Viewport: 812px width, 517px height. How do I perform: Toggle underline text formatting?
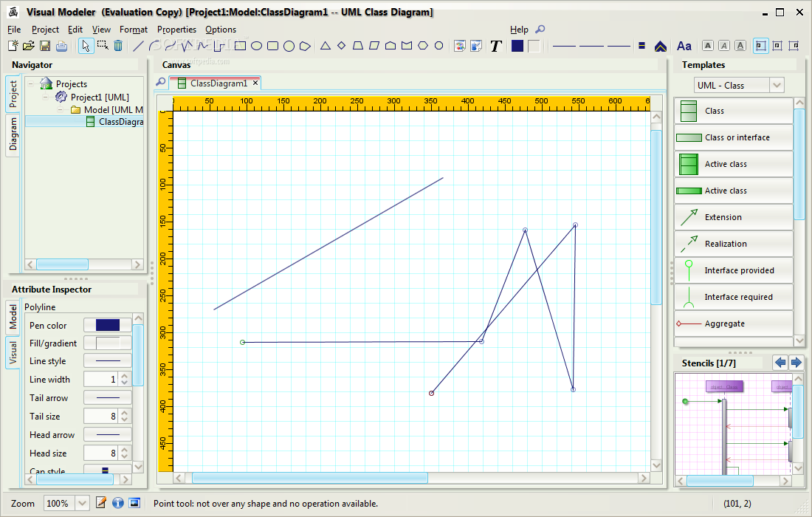(740, 46)
